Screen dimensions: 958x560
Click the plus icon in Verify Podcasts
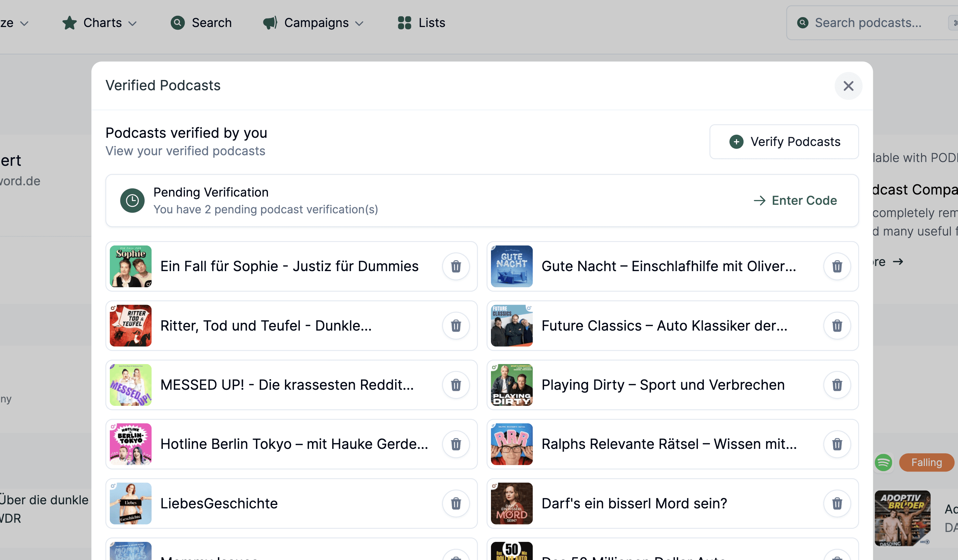[736, 142]
